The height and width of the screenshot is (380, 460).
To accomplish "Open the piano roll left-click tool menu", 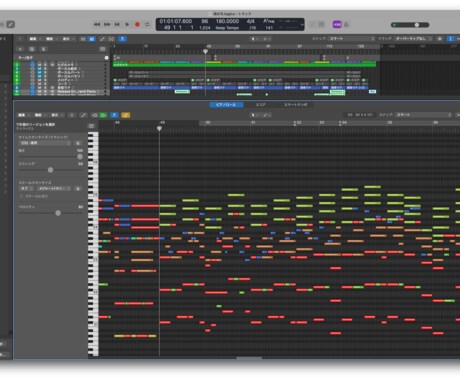I will pos(255,115).
